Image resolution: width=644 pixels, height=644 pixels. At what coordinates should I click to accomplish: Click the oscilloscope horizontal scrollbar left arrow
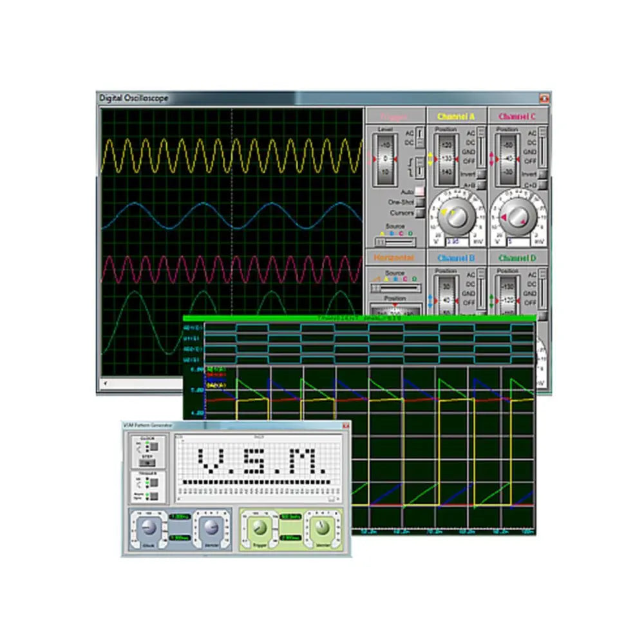(106, 384)
